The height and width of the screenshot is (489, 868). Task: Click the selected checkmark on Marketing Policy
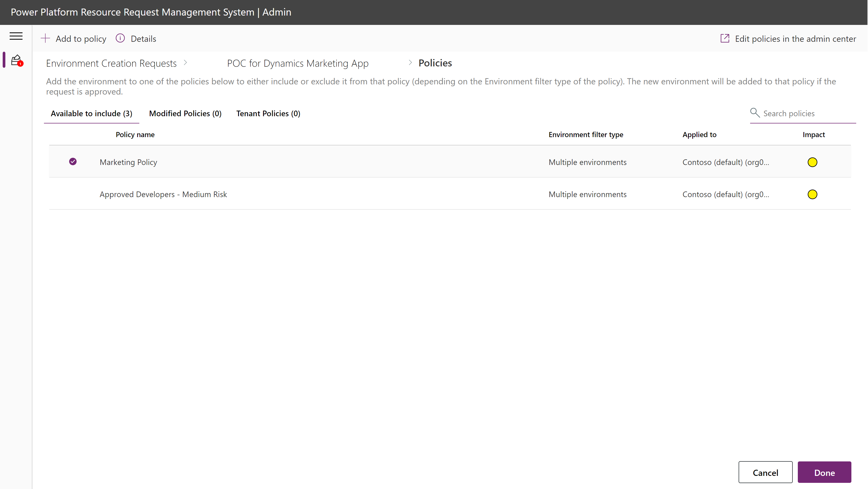(73, 161)
